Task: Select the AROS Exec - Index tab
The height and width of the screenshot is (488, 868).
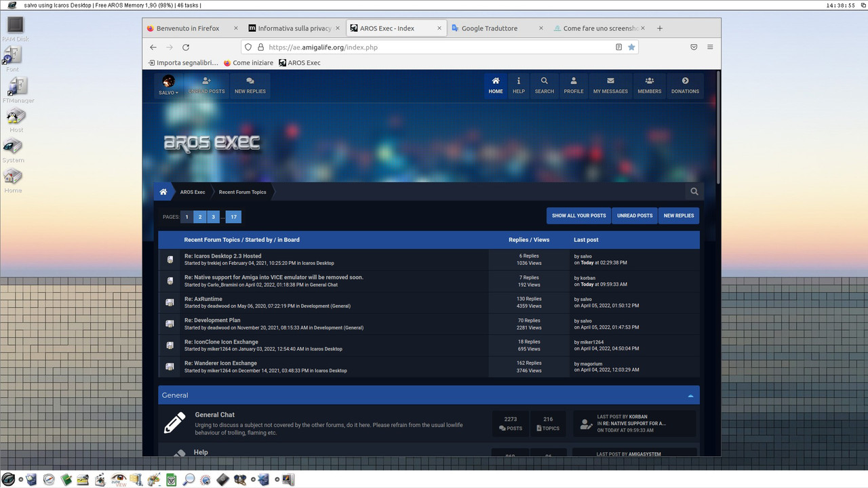Action: click(x=396, y=28)
